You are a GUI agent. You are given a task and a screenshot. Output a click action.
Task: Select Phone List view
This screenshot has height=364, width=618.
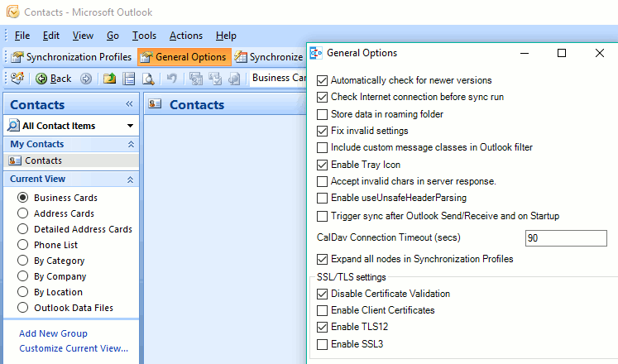[23, 245]
